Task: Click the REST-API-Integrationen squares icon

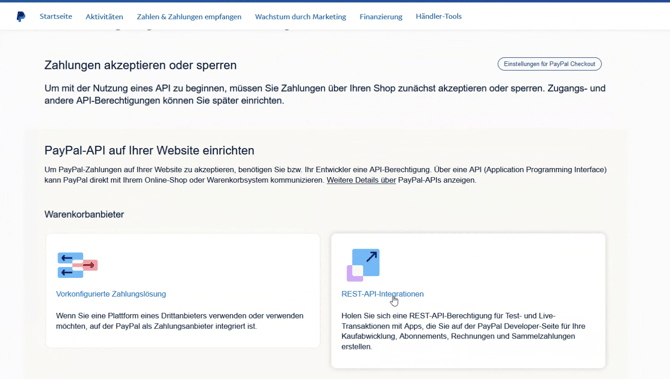Action: point(363,265)
